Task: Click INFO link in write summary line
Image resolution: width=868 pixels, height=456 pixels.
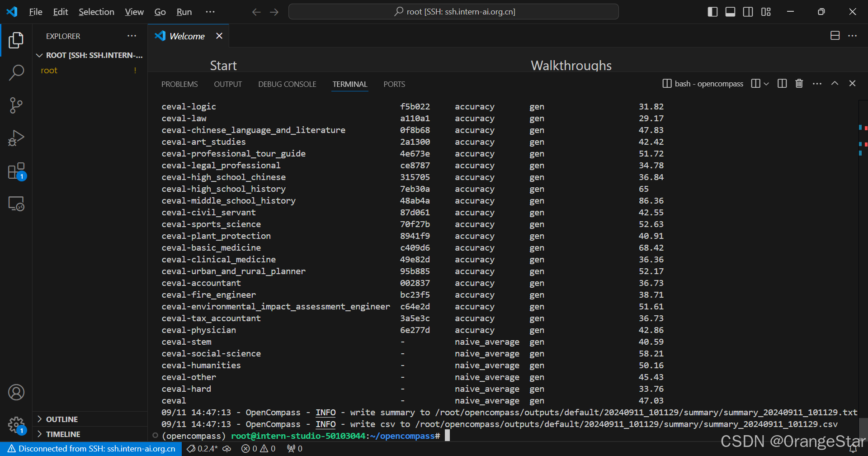Action: click(325, 413)
